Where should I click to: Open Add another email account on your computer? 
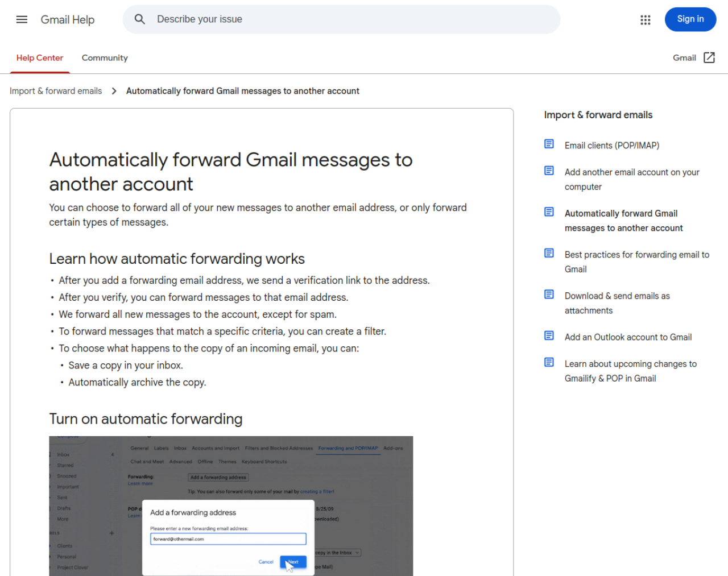[632, 180]
